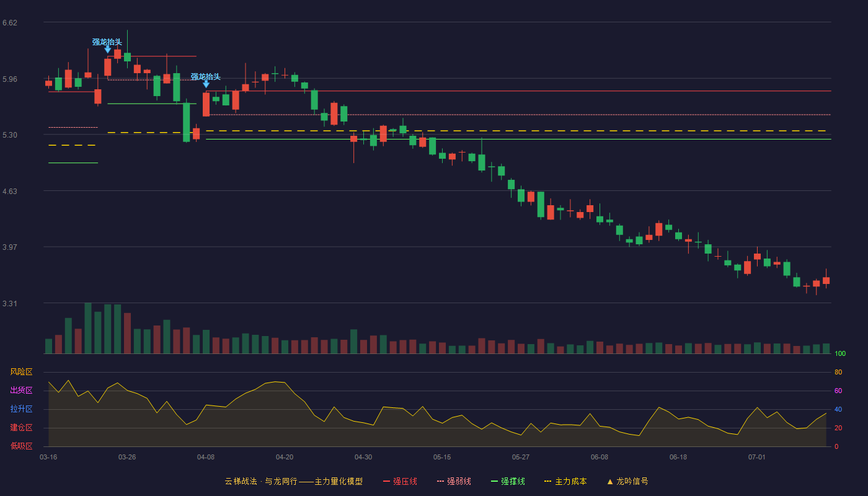This screenshot has height=496, width=868.
Task: Click the 4.63 price axis label
Action: pyautogui.click(x=10, y=192)
